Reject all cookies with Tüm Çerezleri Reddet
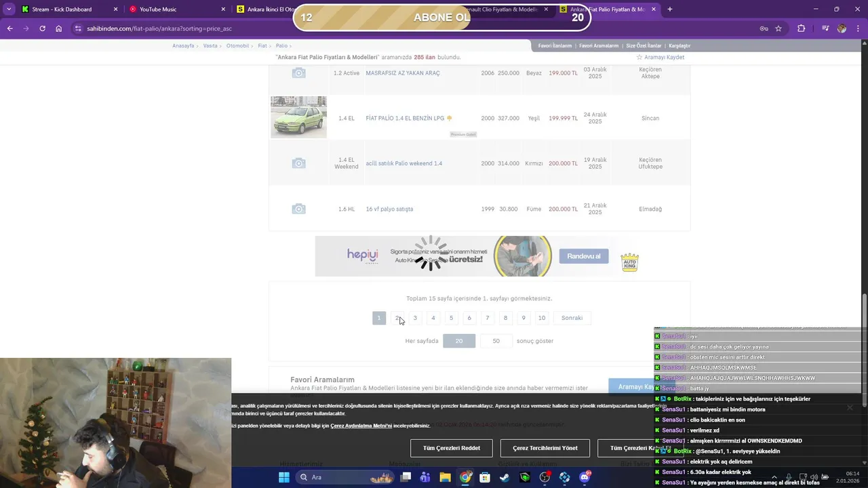Screen dimensions: 868x488 [x=452, y=448]
